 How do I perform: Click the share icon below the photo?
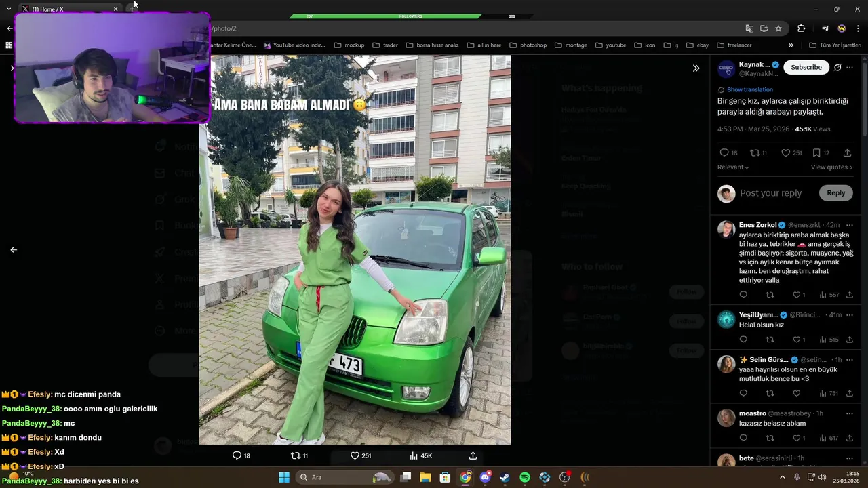coord(473,455)
